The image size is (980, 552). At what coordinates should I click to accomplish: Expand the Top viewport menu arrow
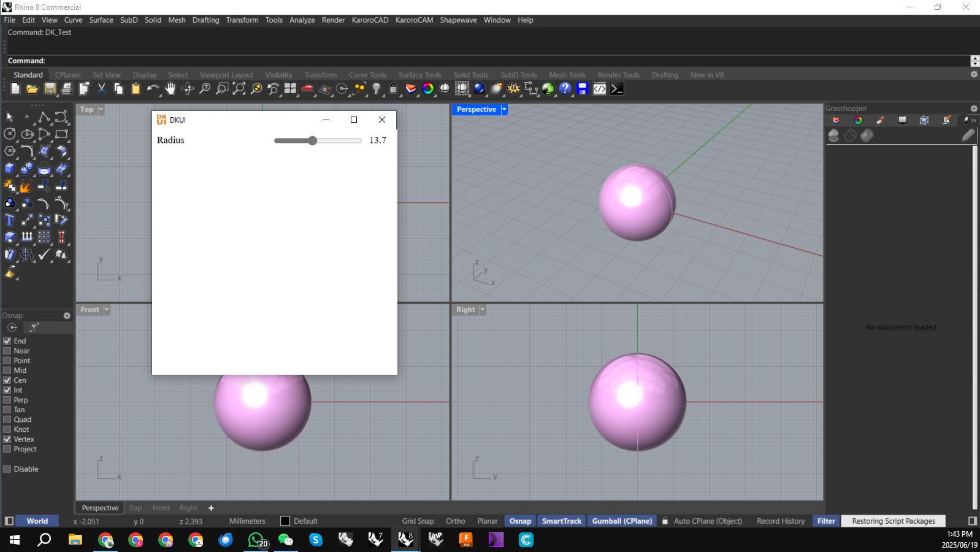tap(101, 109)
